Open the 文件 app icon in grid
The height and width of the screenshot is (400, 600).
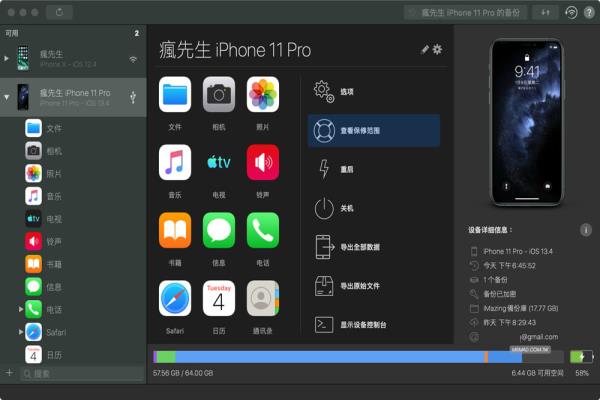175,94
